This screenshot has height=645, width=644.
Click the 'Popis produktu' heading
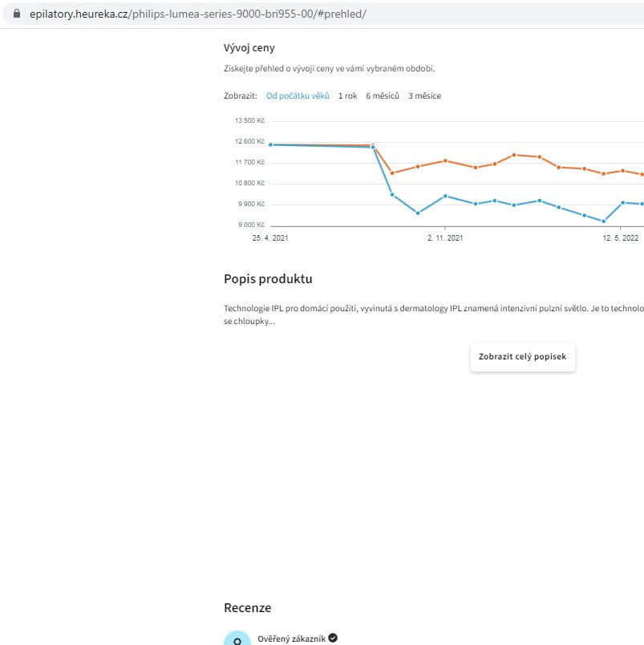pos(268,279)
